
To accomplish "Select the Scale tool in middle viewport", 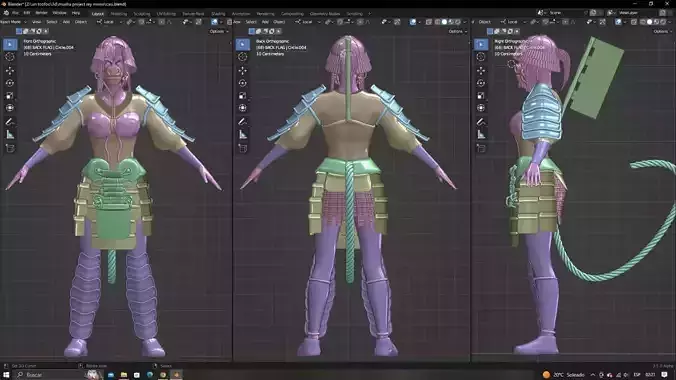I will pos(243,95).
